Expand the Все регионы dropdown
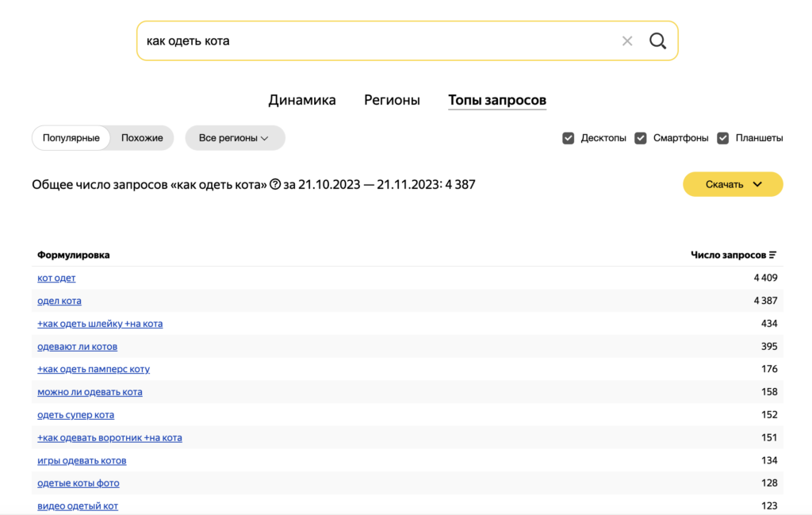The image size is (812, 515). tap(235, 138)
